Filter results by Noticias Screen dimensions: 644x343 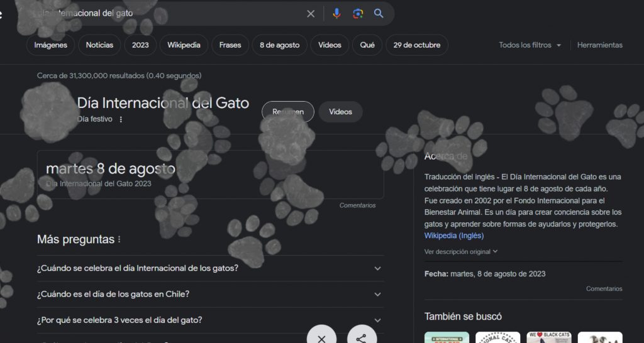pos(99,45)
